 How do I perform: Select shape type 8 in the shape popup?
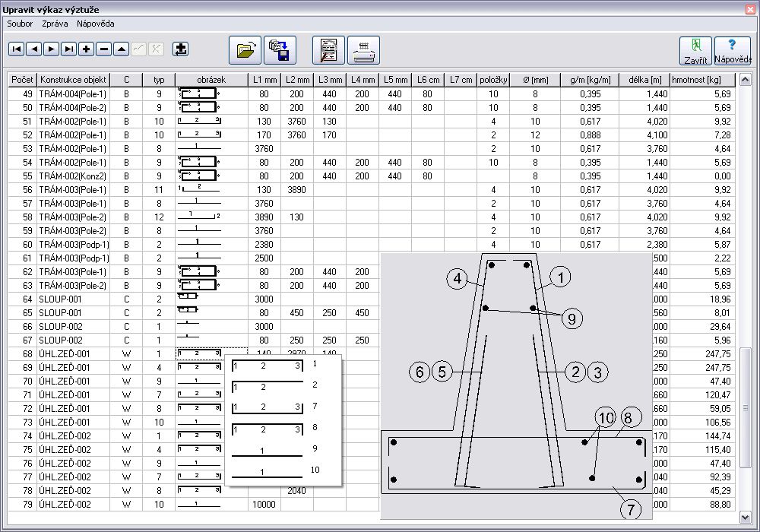(275, 429)
